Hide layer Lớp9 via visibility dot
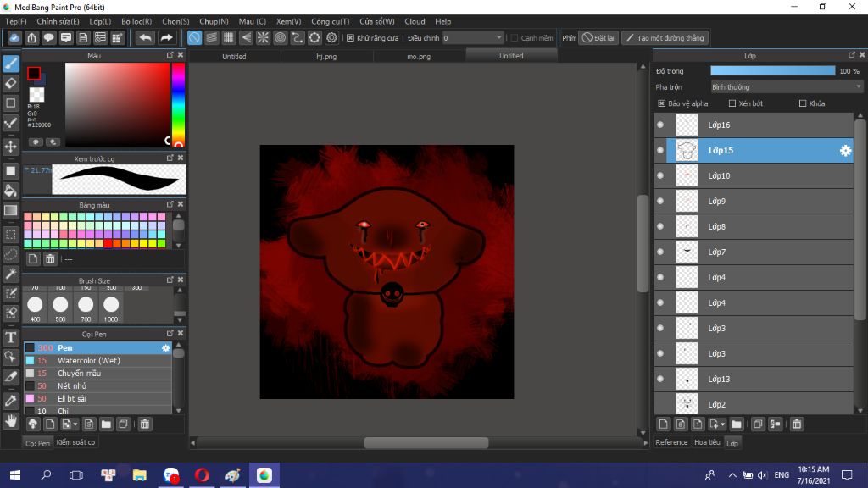The width and height of the screenshot is (868, 488). pyautogui.click(x=660, y=201)
